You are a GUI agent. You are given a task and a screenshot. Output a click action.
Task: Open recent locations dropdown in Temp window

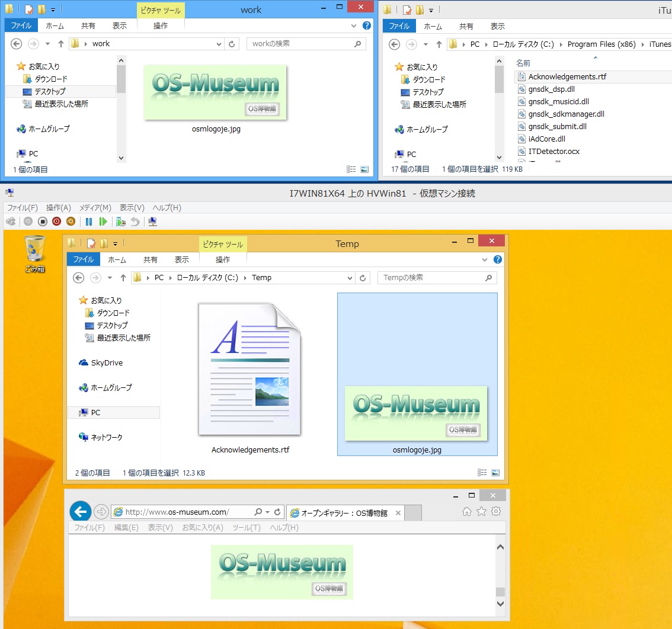pos(110,278)
